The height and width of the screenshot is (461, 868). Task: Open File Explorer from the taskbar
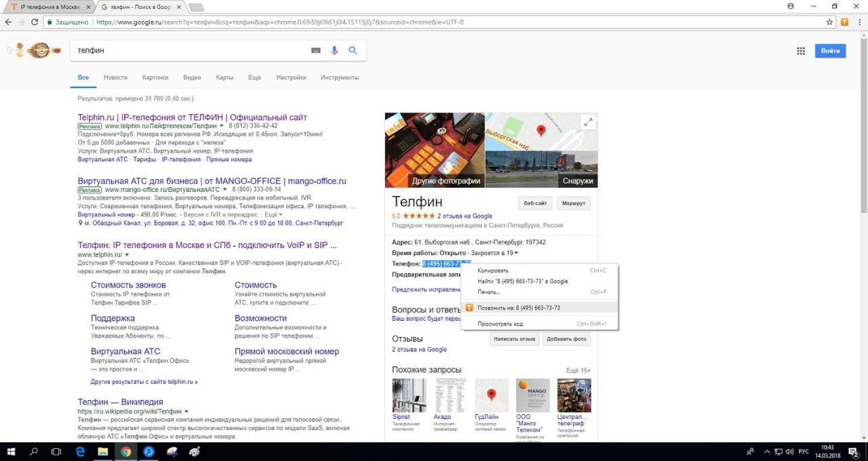(x=103, y=452)
